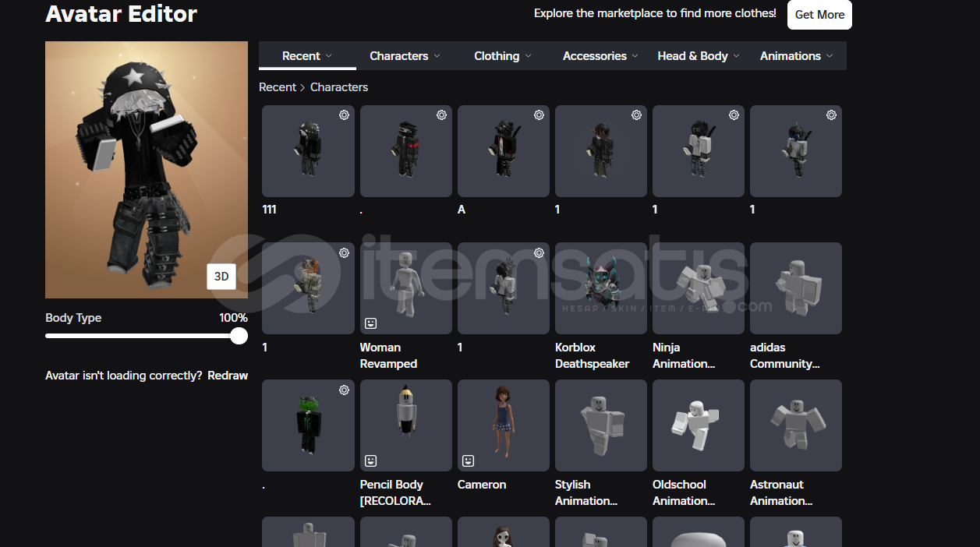Switch to the Recent tab
This screenshot has width=980, height=547.
[307, 56]
